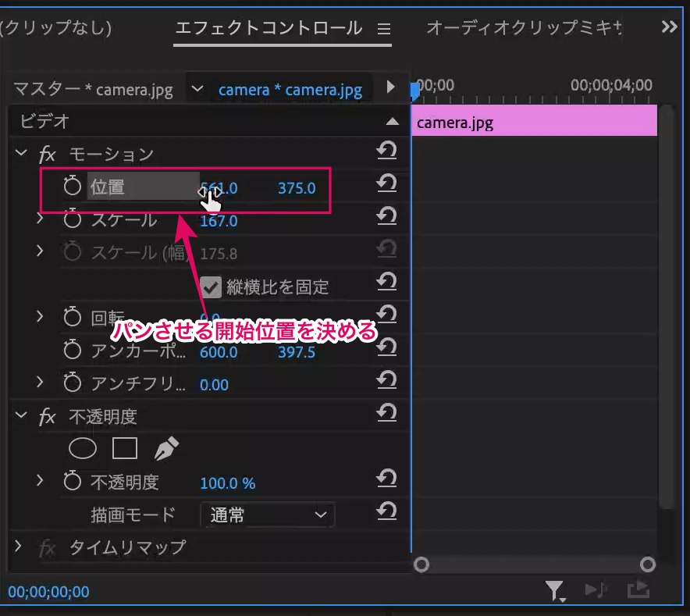Reset the スケール parameter
This screenshot has width=690, height=616.
[x=386, y=216]
